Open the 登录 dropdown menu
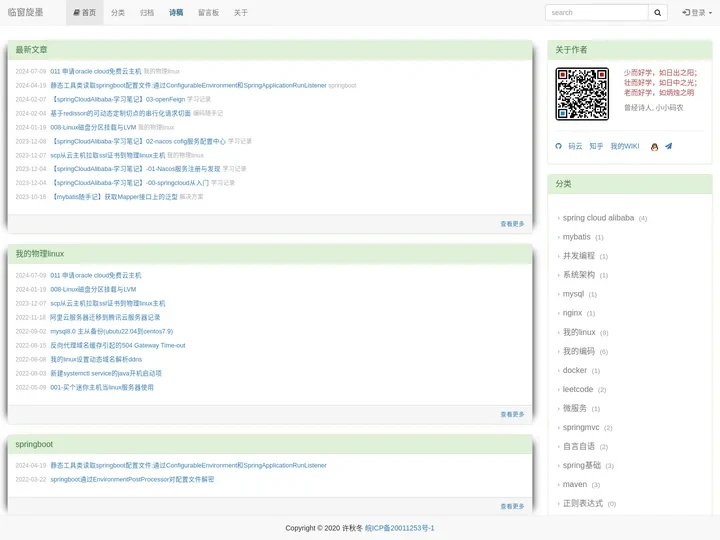Screen dimensions: 720x540 [697, 13]
